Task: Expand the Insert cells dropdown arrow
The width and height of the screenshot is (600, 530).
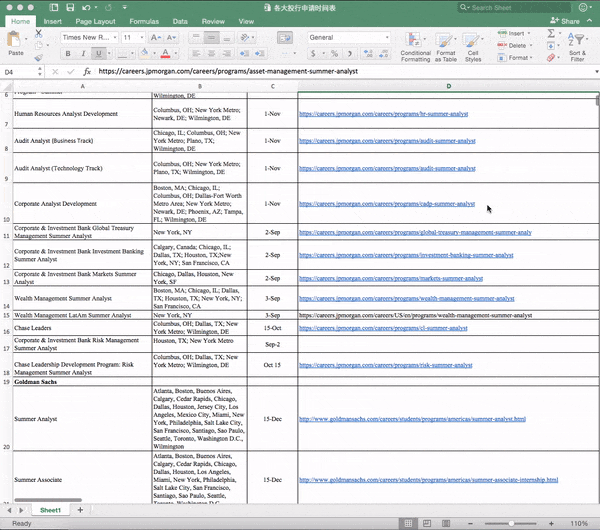Action: tap(529, 34)
